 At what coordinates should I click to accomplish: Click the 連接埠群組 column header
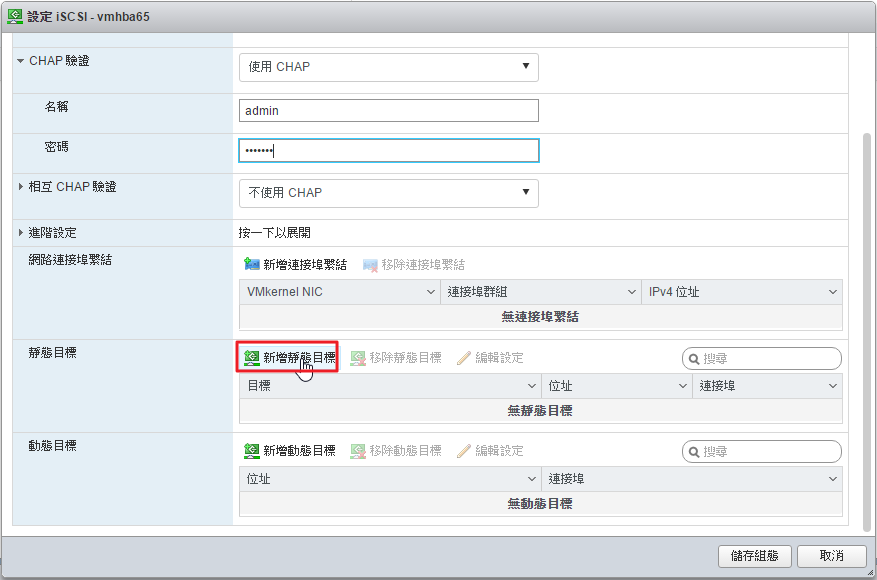coord(541,292)
